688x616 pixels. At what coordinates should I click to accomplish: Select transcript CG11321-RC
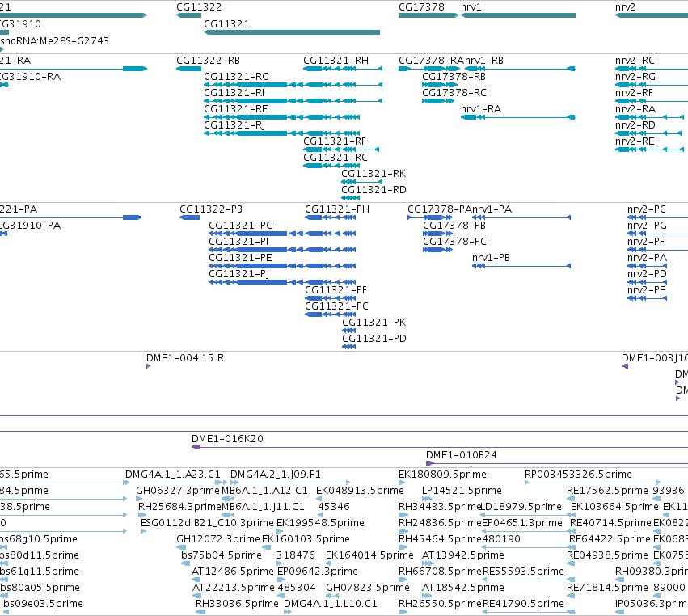(336, 158)
